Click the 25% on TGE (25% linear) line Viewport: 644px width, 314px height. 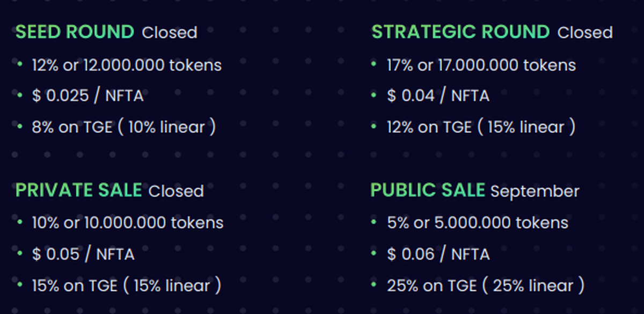(486, 286)
